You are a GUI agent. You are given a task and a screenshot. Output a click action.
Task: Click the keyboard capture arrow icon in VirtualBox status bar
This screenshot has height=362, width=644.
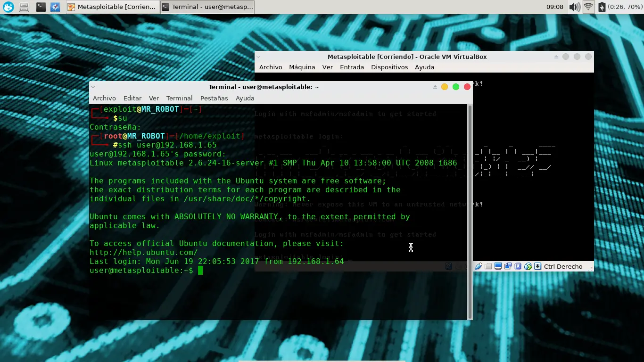point(537,267)
